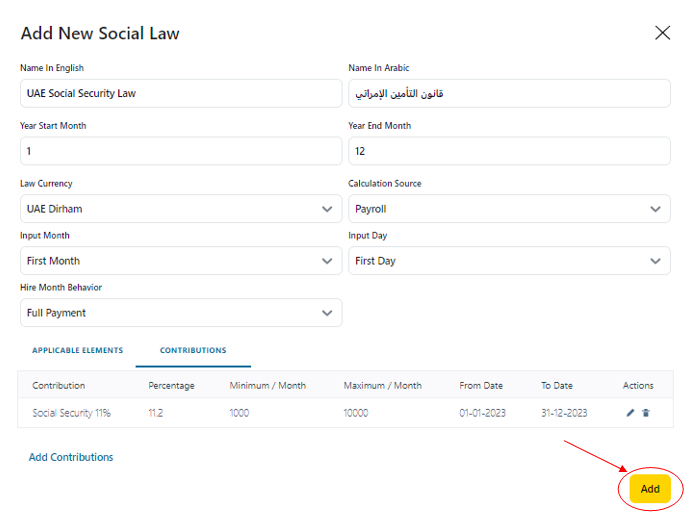
Task: Select the Year End Month input
Action: pyautogui.click(x=508, y=151)
